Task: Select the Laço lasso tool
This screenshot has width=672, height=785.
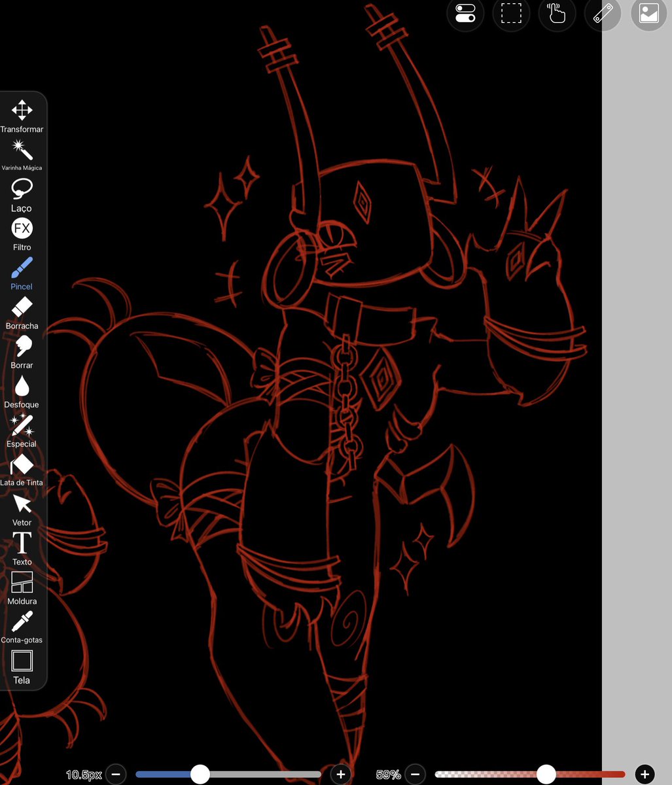Action: click(x=22, y=195)
